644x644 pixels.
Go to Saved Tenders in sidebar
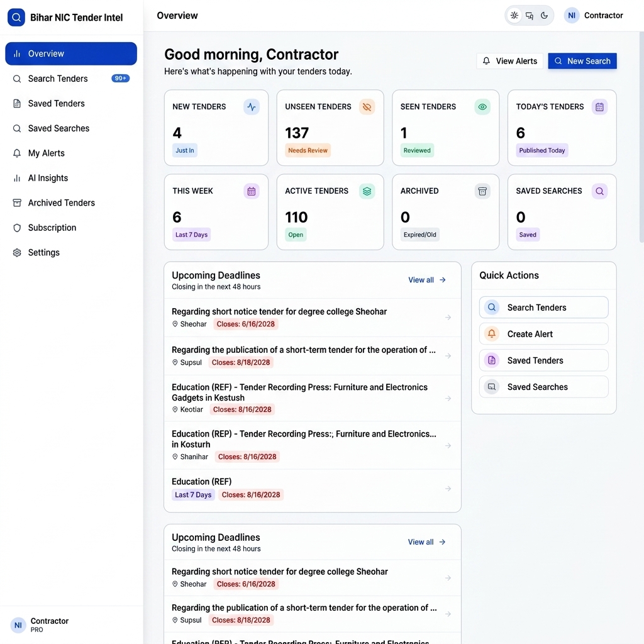(x=71, y=104)
